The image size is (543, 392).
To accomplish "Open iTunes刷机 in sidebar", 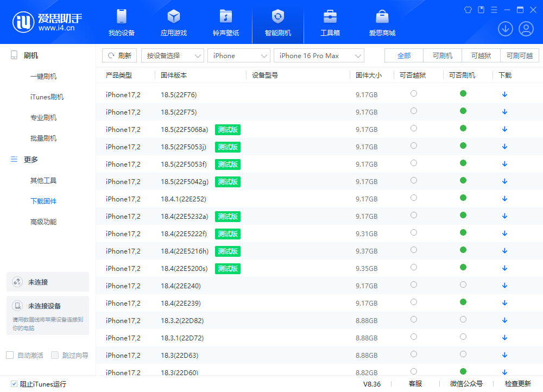I will tap(47, 97).
